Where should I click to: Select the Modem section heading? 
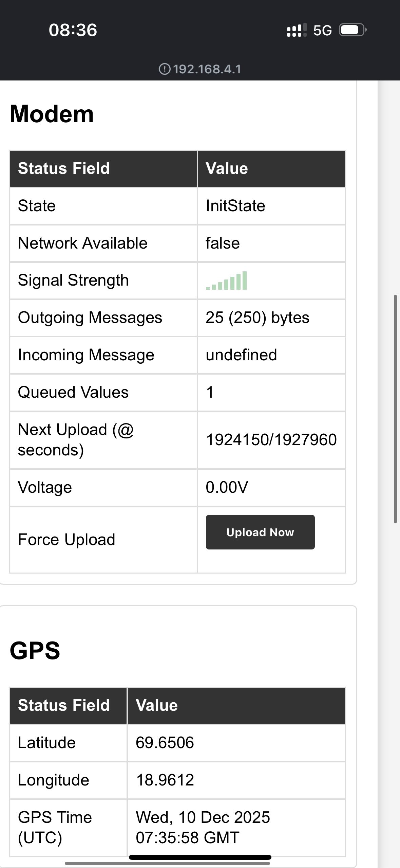pyautogui.click(x=52, y=114)
